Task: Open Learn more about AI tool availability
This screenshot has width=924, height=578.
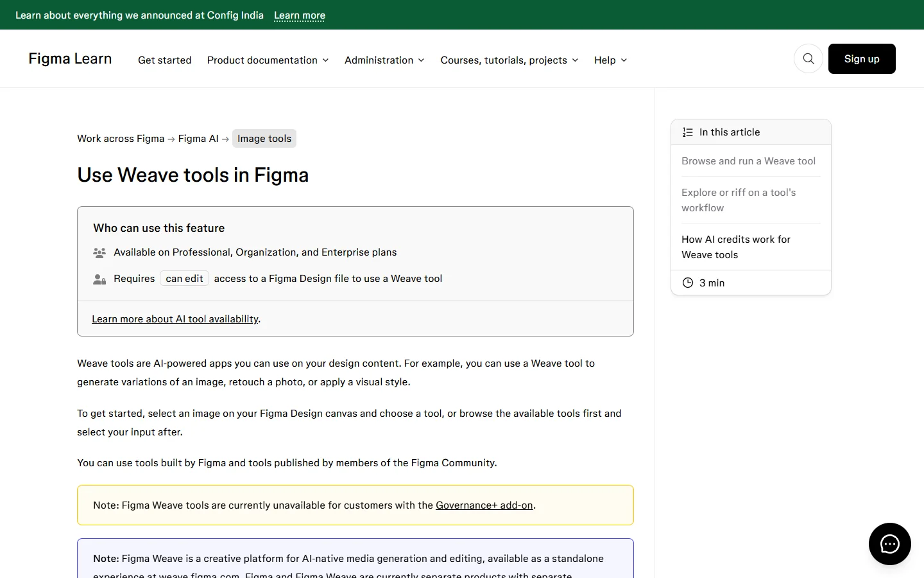Action: [x=175, y=319]
